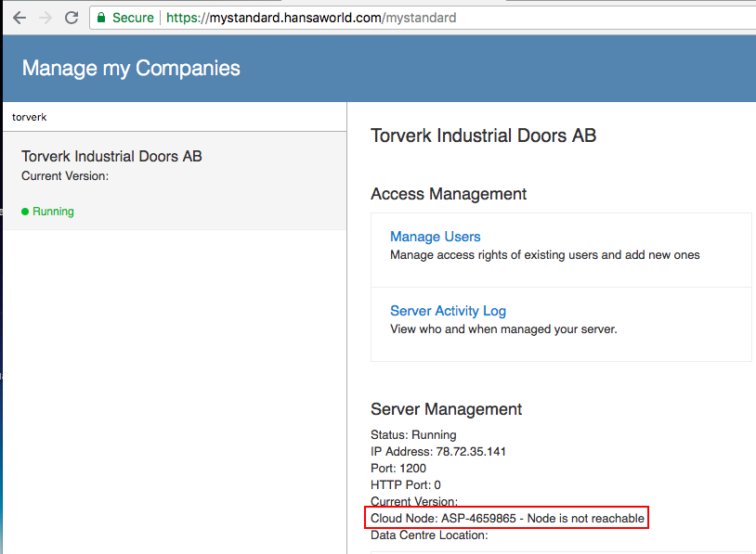Click the Data Centre Location line
Screen dimensions: 756x554
coord(429,535)
